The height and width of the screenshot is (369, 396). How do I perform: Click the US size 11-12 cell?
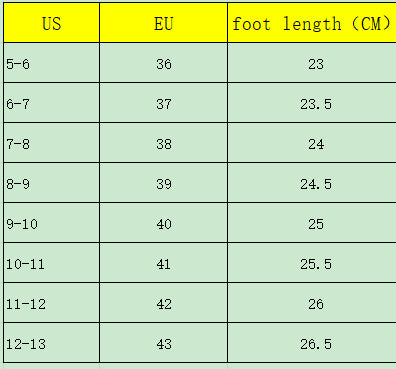(52, 303)
